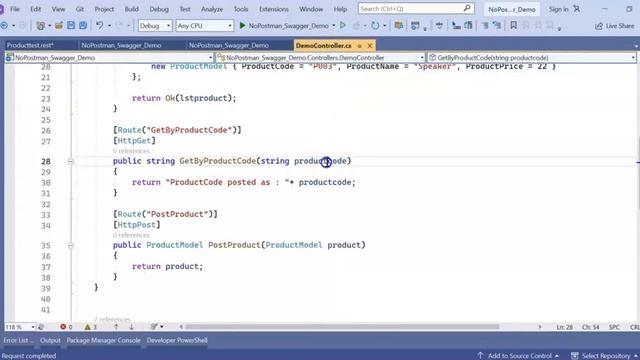This screenshot has width=640, height=360.
Task: Click the warning count indicator
Action: [90, 327]
